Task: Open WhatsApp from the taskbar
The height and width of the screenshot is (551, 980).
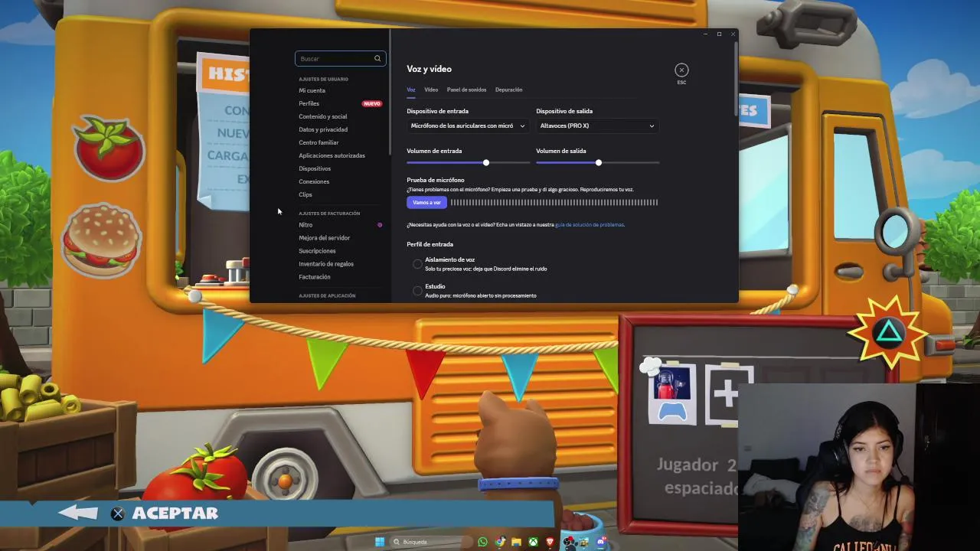Action: click(482, 542)
